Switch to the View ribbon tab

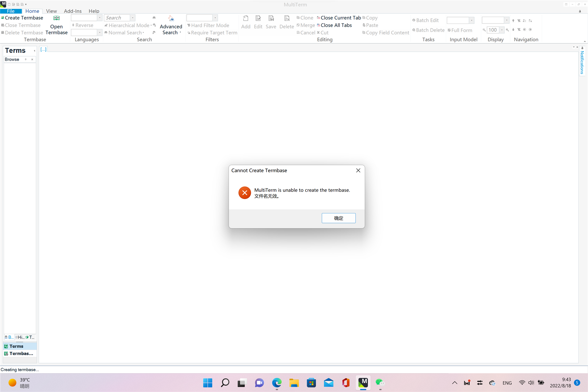(51, 11)
